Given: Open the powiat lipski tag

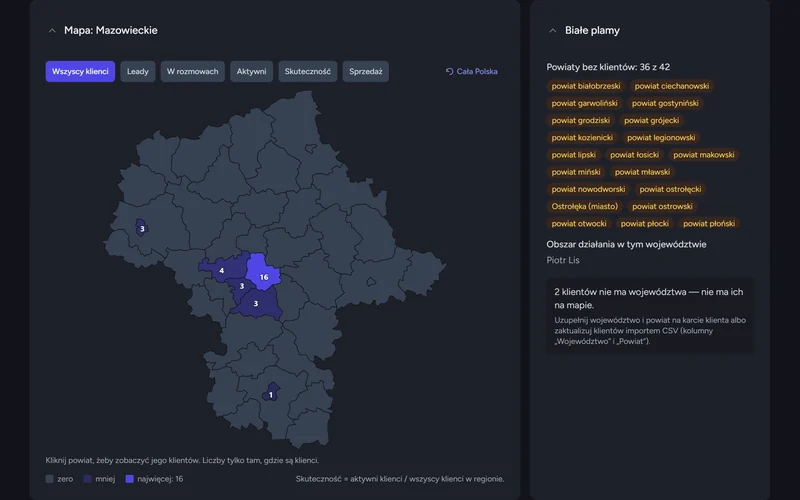Looking at the screenshot, I should (x=573, y=155).
